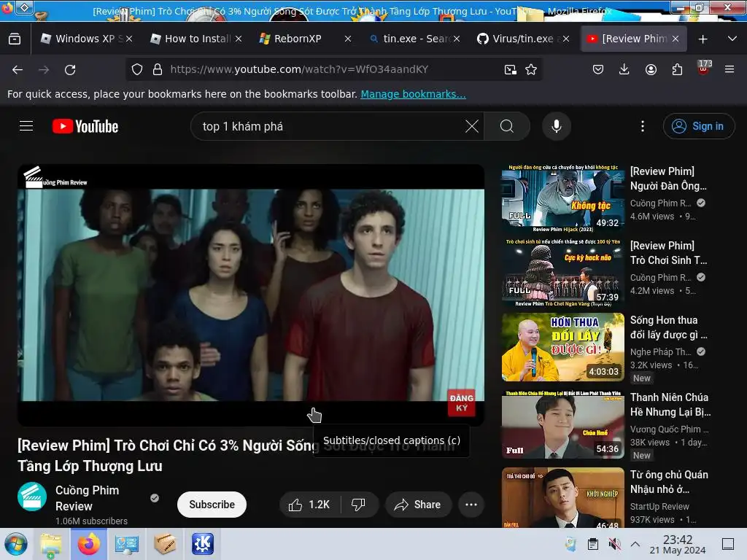This screenshot has height=560, width=747.
Task: Clear the YouTube search query
Action: pyautogui.click(x=472, y=126)
